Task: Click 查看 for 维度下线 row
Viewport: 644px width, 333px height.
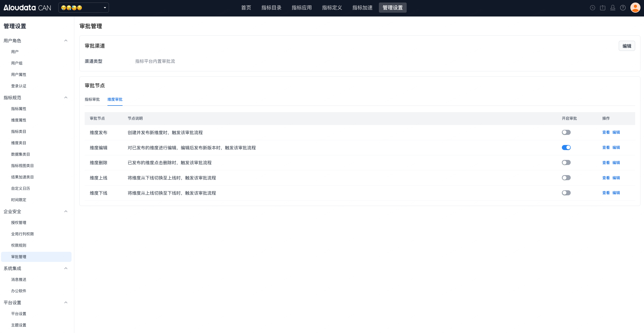Action: tap(606, 193)
